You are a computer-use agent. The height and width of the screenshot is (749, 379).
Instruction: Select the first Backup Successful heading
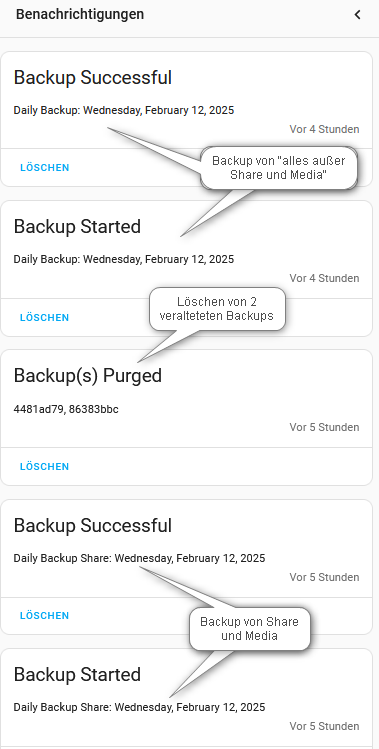click(93, 77)
